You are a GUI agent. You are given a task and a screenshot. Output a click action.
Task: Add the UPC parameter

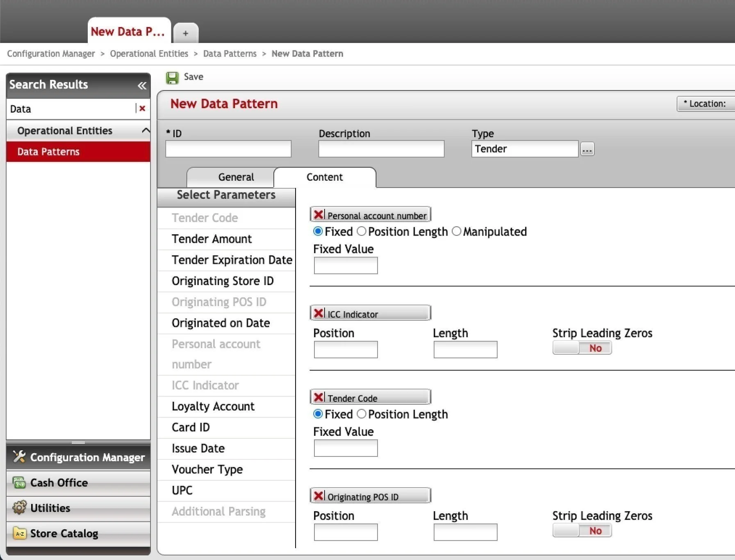226,490
